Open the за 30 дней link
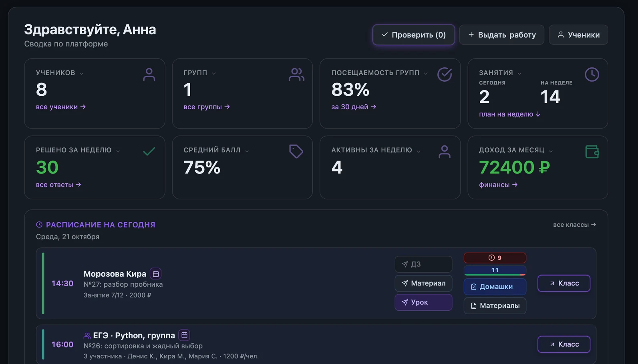The height and width of the screenshot is (364, 638). (354, 107)
